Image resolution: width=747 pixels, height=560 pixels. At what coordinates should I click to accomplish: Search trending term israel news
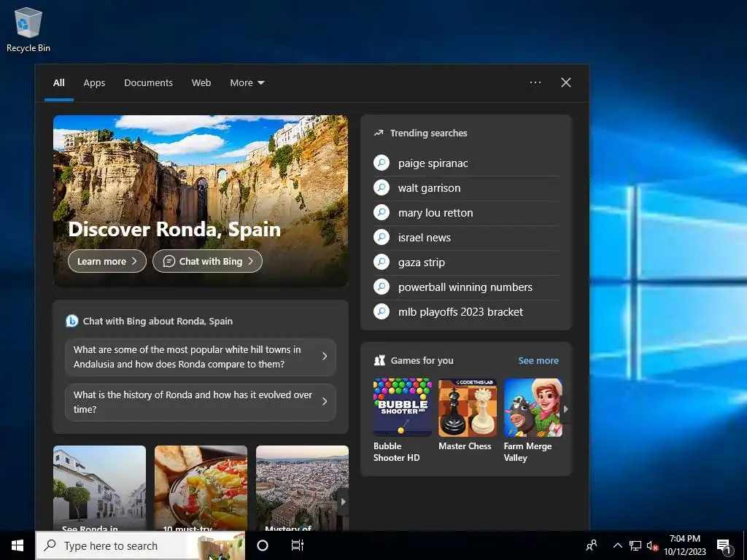(x=424, y=238)
